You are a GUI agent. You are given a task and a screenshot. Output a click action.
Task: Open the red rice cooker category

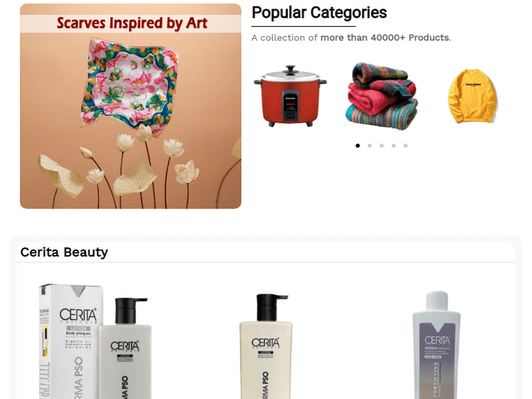tap(290, 96)
